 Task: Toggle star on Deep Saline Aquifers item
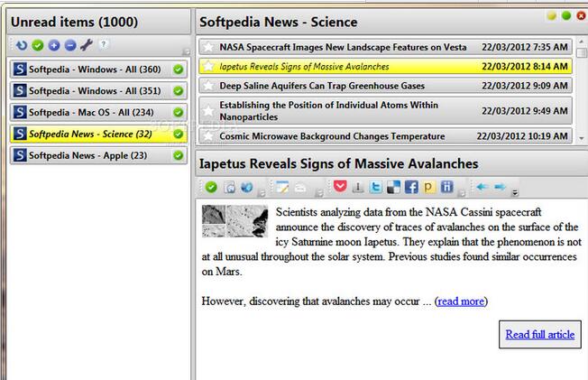pos(207,86)
